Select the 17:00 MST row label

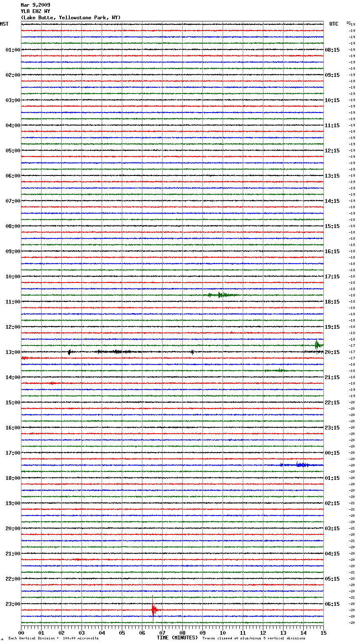point(13,453)
